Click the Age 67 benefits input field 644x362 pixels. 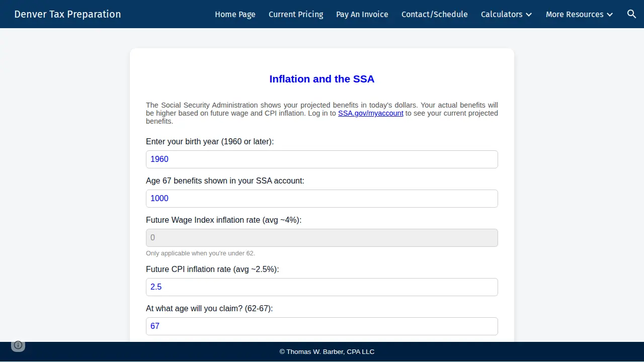pos(322,199)
